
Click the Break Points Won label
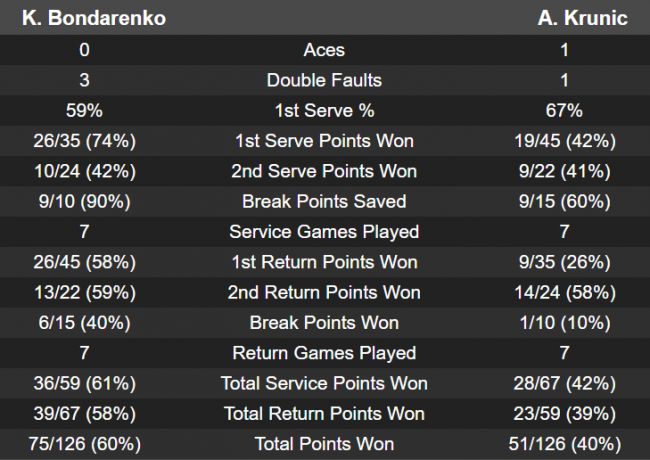(x=324, y=323)
